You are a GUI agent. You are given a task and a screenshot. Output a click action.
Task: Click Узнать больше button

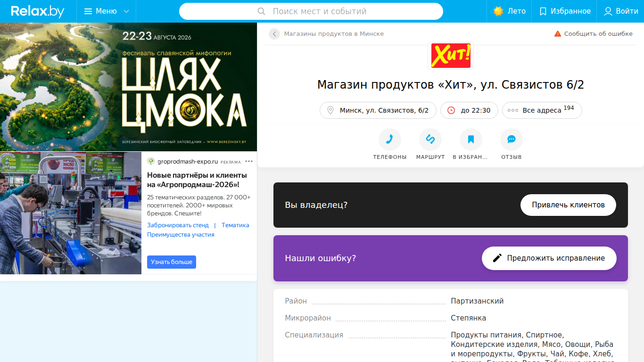(x=172, y=262)
